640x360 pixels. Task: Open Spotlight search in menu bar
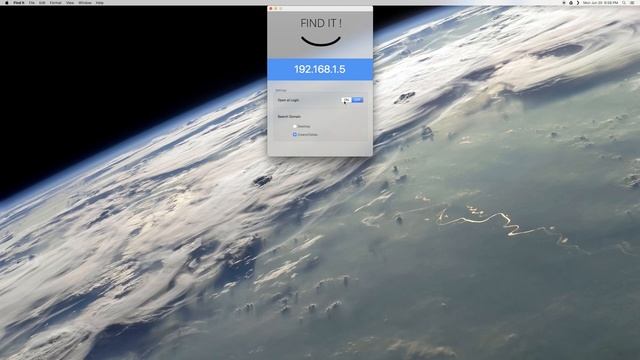[x=624, y=2]
